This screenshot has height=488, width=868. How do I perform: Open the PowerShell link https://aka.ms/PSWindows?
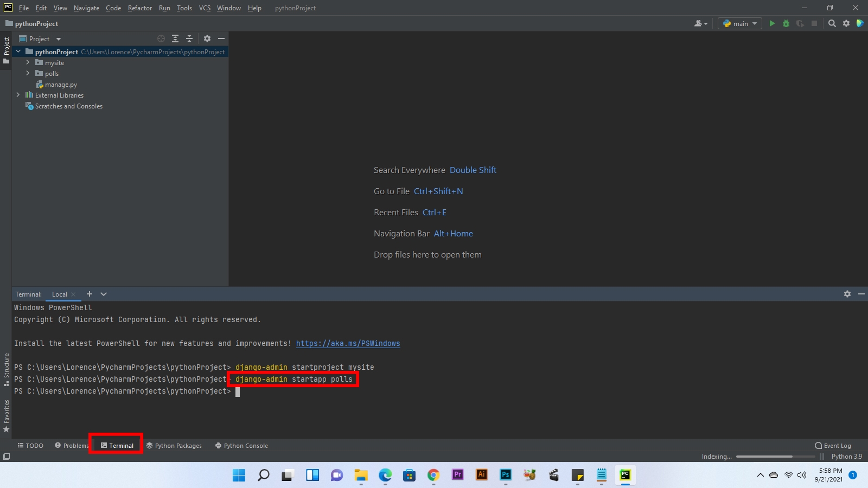[x=348, y=343]
